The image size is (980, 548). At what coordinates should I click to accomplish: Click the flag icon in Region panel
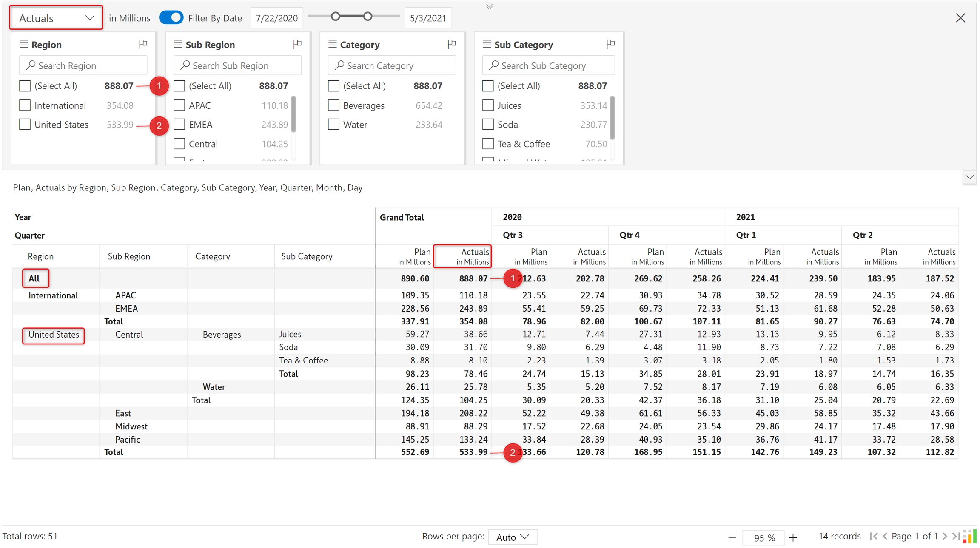[143, 44]
